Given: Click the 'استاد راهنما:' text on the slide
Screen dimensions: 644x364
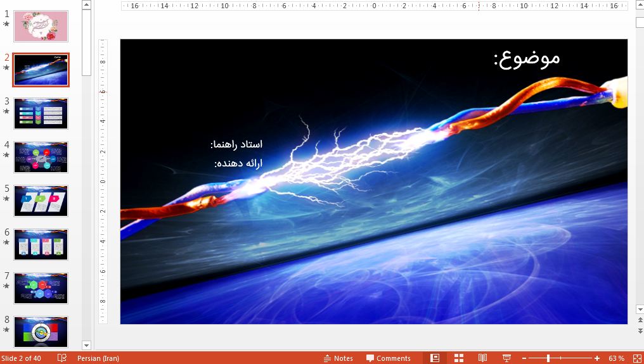Looking at the screenshot, I should point(236,144).
